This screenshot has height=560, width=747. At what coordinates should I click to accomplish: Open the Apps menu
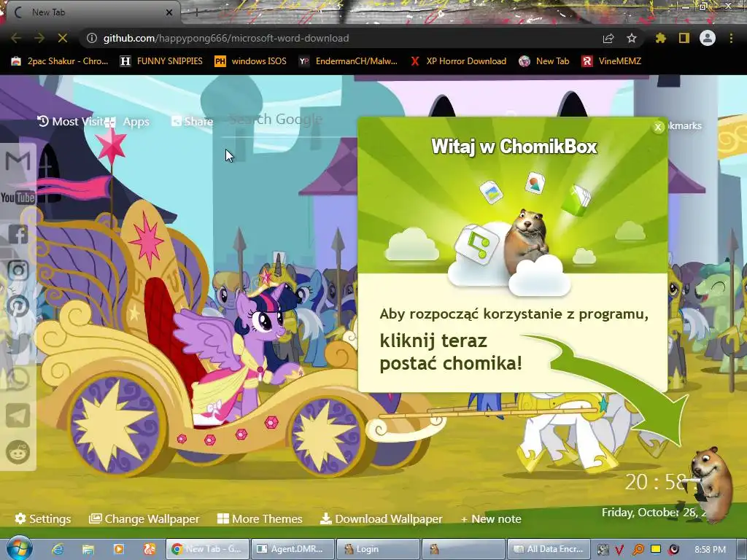(128, 122)
